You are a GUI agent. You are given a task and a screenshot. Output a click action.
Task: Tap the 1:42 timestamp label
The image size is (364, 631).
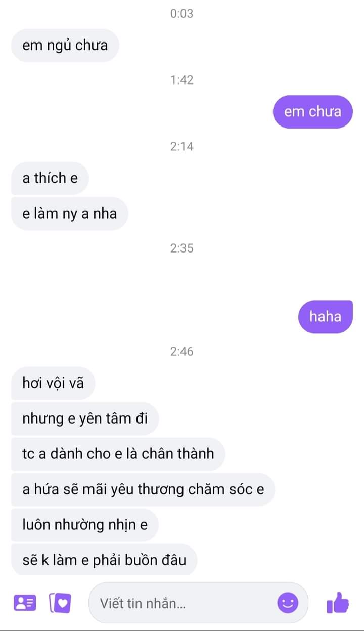click(x=182, y=80)
